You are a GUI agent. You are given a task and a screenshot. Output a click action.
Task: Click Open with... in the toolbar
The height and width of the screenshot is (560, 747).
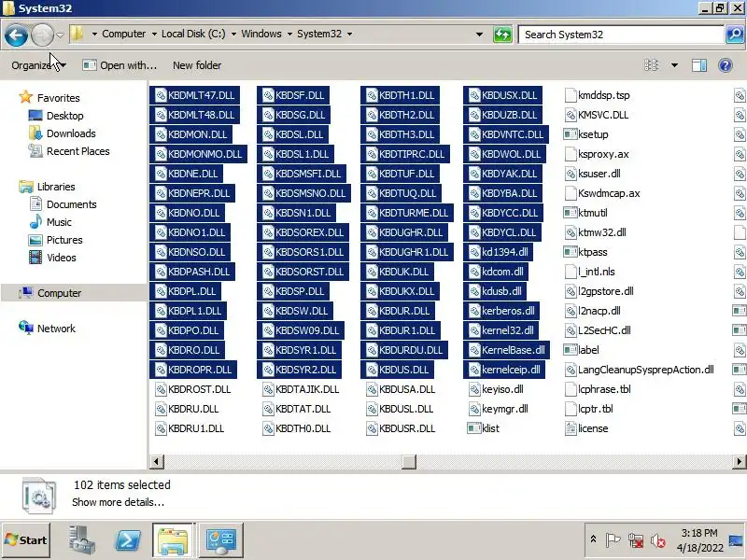coord(120,65)
